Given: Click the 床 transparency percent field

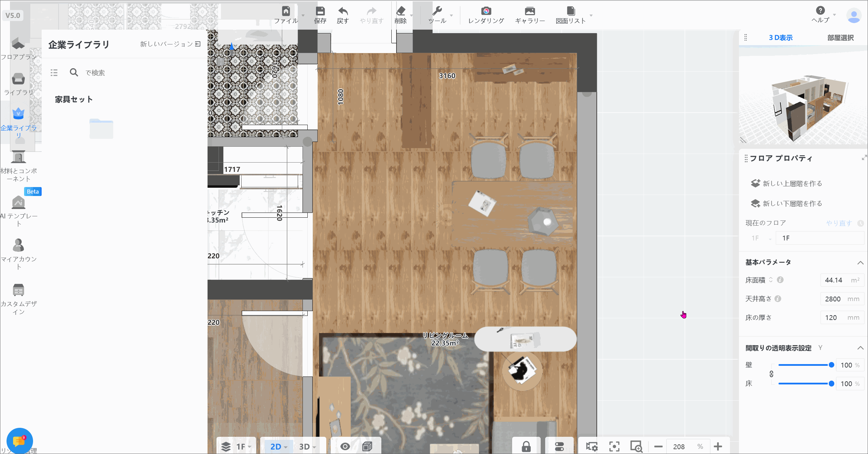Looking at the screenshot, I should click(x=850, y=384).
